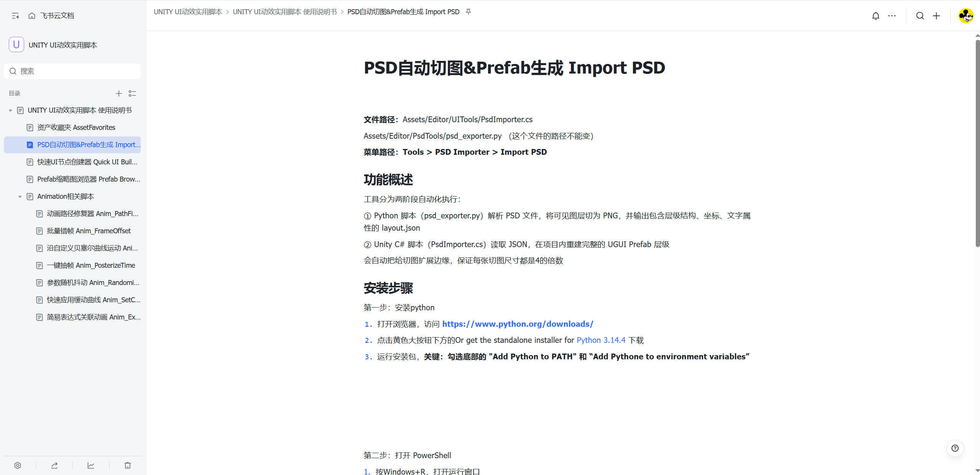
Task: Click the wiki title UNITY UI动效实用脚本 in sidebar
Action: point(63,45)
